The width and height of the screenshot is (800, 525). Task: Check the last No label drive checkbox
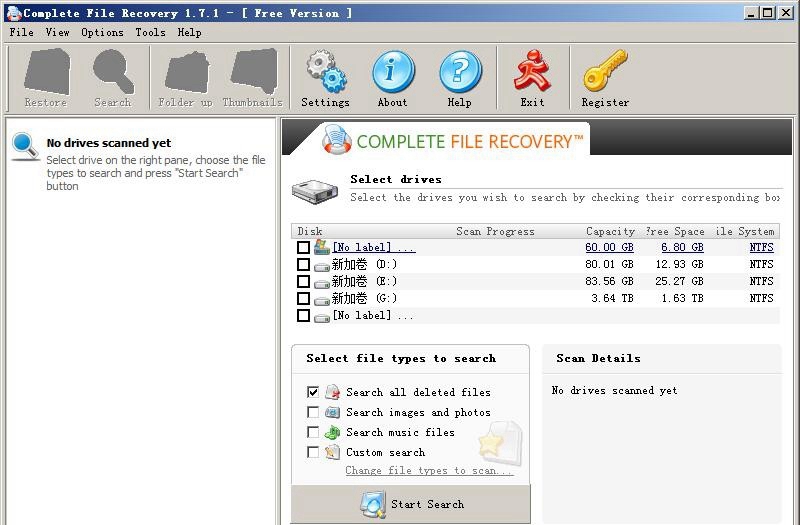pyautogui.click(x=303, y=315)
